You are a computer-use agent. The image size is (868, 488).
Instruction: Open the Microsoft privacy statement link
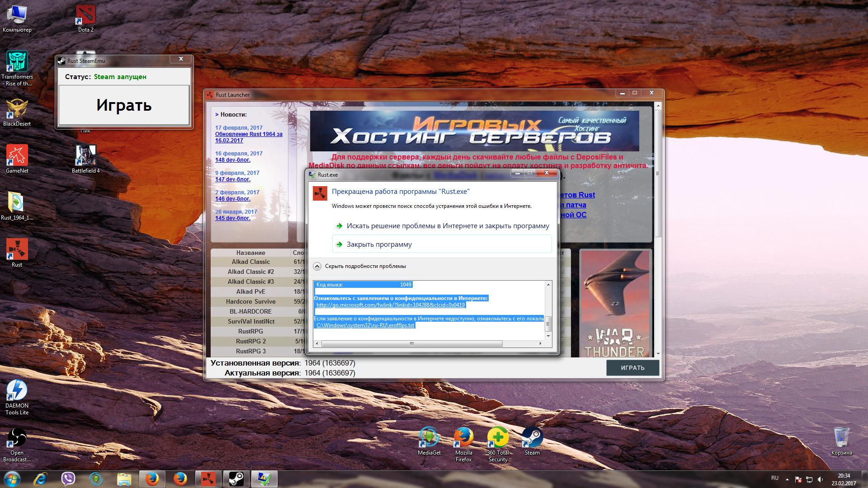click(x=390, y=305)
